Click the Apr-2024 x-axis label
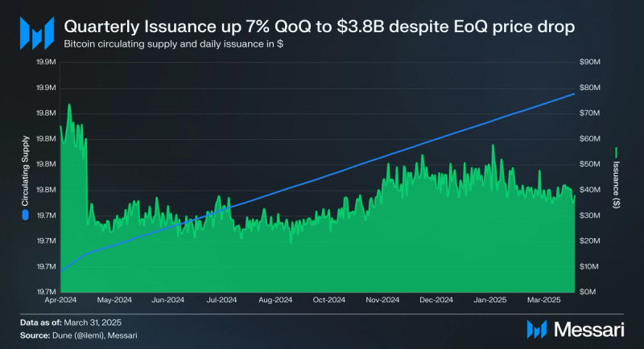Screen dimensions: 644x349 coord(60,300)
